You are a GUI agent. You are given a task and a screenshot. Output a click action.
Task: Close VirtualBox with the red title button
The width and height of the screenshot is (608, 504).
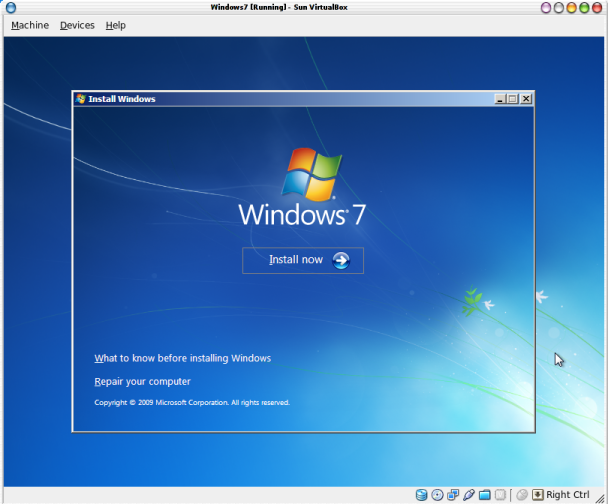(597, 7)
